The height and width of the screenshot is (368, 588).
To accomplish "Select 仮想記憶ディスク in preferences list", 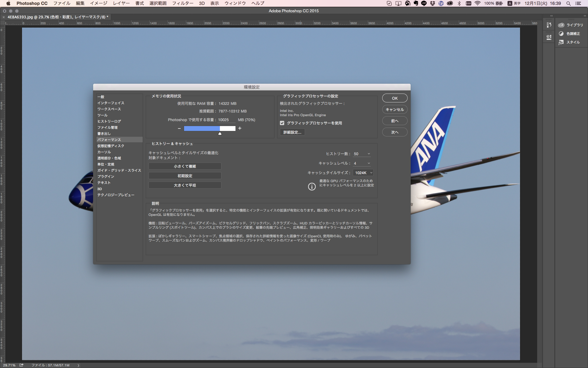I will tap(111, 146).
